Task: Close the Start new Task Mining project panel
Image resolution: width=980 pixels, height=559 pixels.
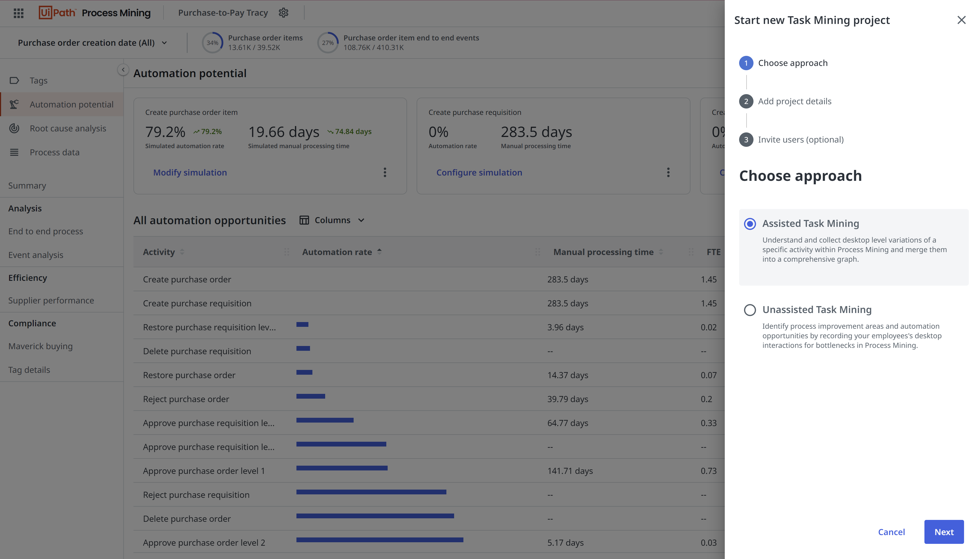Action: [x=961, y=20]
